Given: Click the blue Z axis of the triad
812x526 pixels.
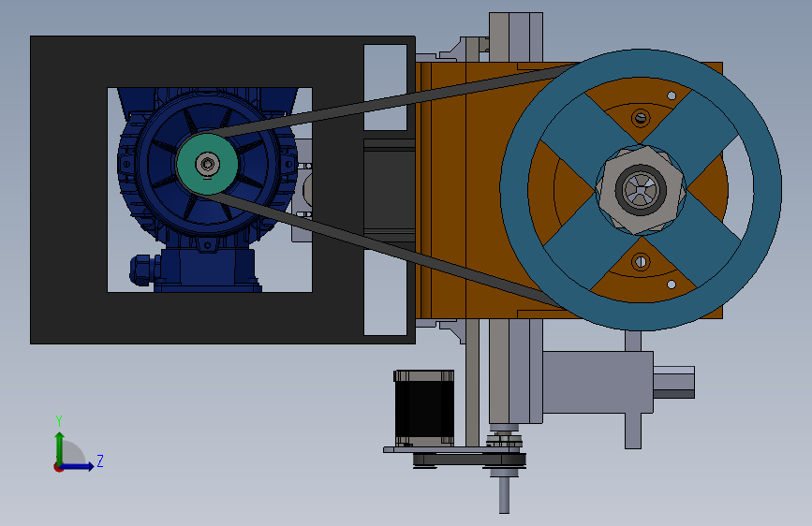Looking at the screenshot, I should tap(78, 466).
